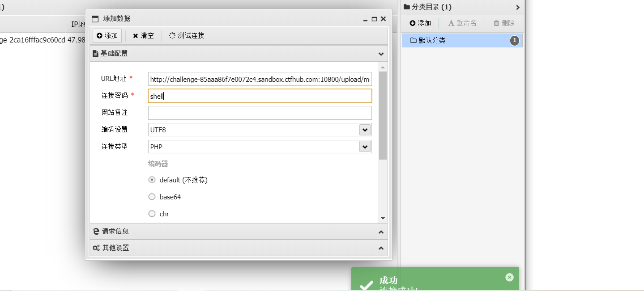Click the 请求信息 browser icon
Screen dimensions: 644x291
[96, 232]
